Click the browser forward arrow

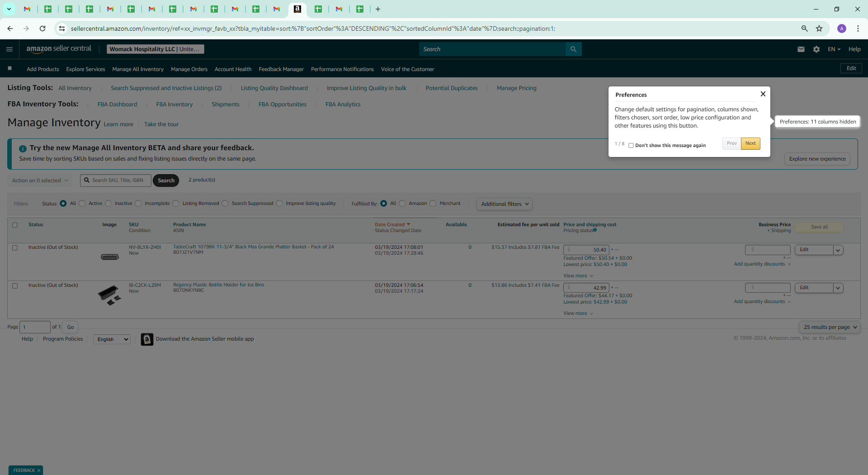26,28
